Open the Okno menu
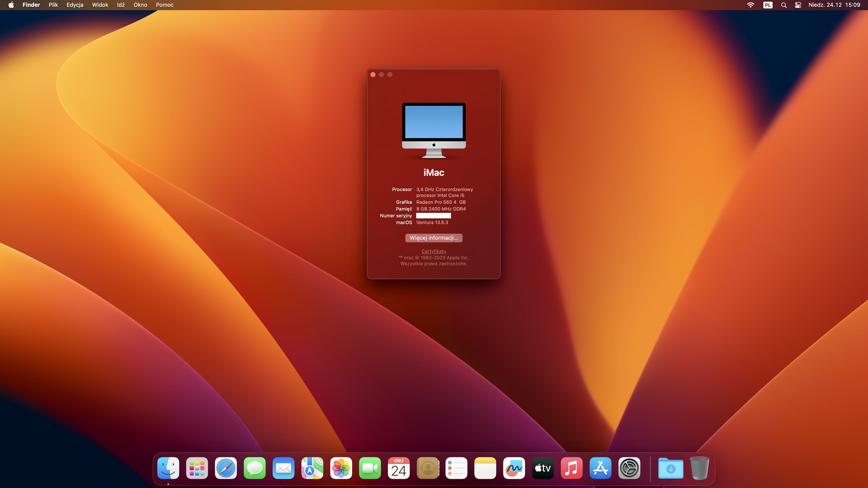 click(140, 5)
